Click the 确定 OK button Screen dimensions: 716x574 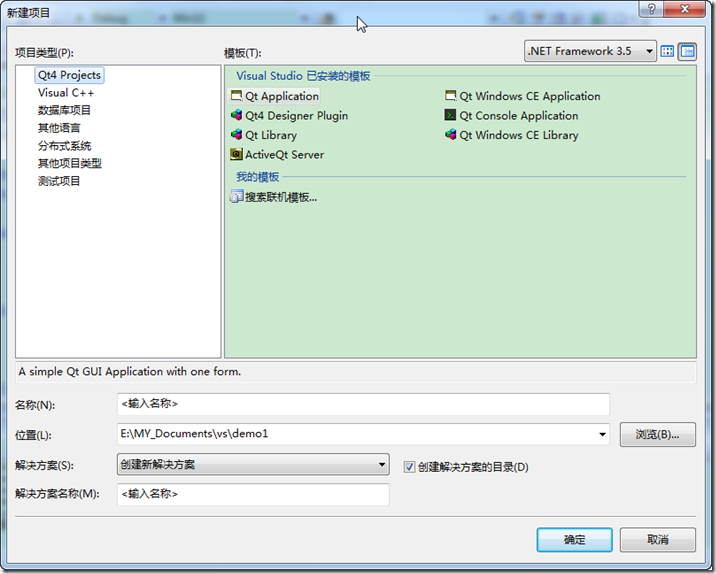click(574, 540)
